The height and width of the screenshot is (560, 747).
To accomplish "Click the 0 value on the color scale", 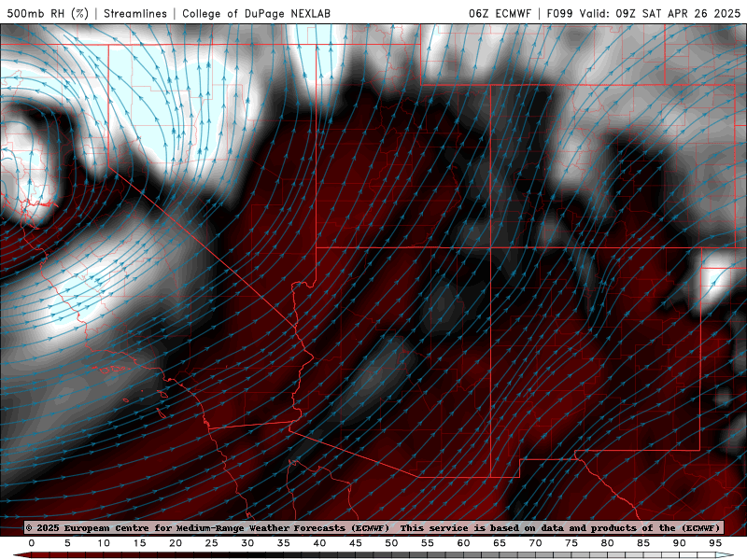I will tap(32, 543).
